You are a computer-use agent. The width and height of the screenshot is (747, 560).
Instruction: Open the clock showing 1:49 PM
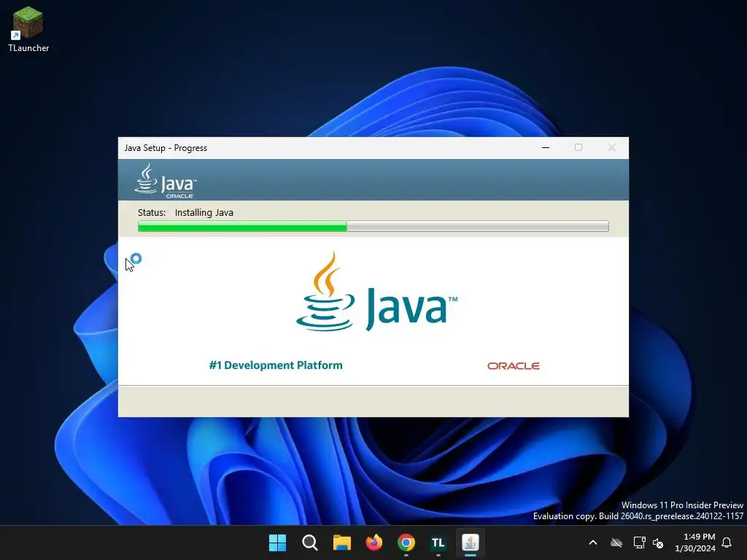click(695, 542)
